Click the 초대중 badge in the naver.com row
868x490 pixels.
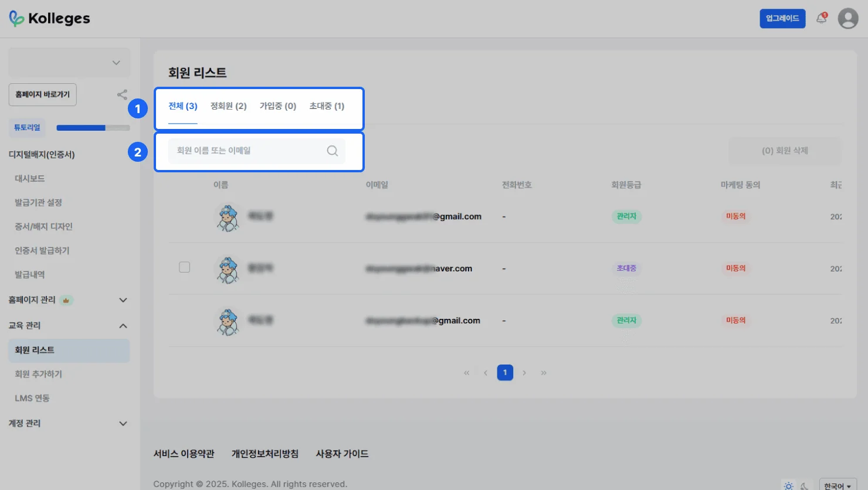coord(626,268)
